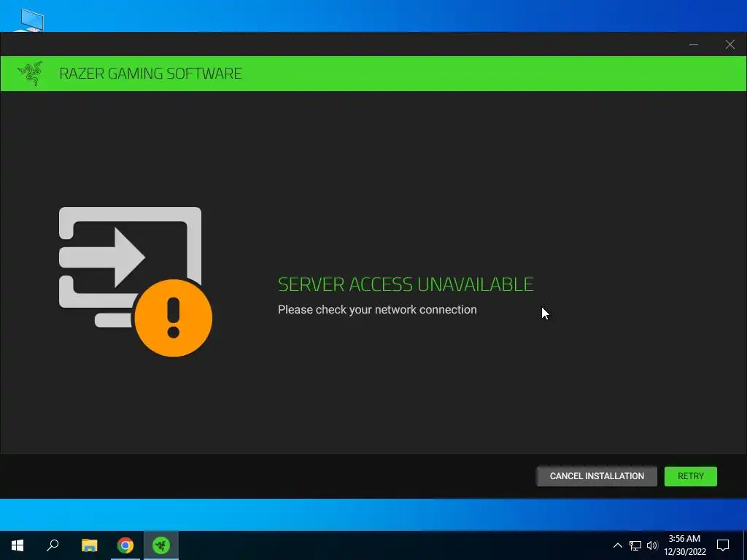747x560 pixels.
Task: Click 'Please check your network connection' text
Action: coord(377,309)
